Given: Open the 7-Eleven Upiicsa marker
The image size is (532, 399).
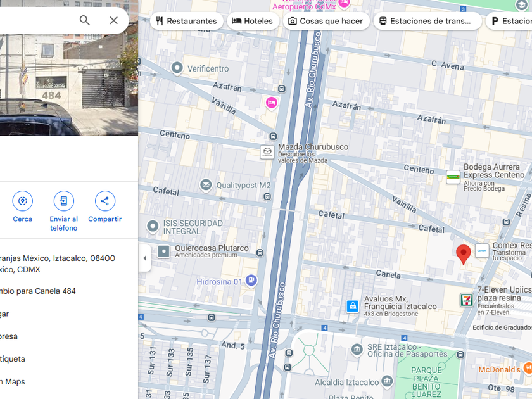Looking at the screenshot, I should point(467,300).
